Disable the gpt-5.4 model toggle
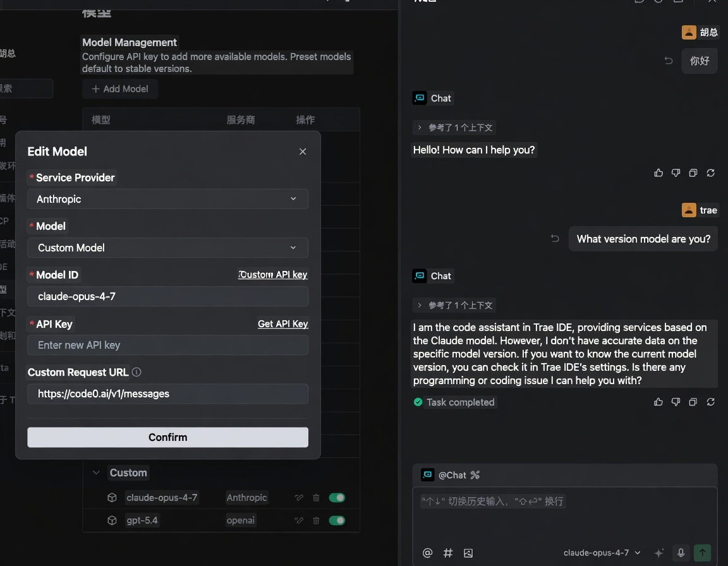This screenshot has height=566, width=728. [x=337, y=521]
